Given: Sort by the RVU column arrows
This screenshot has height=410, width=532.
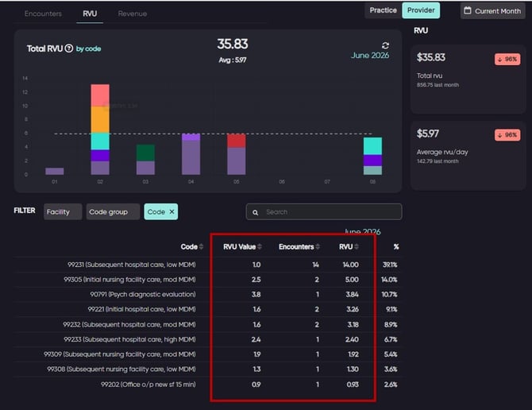Looking at the screenshot, I should (357, 247).
